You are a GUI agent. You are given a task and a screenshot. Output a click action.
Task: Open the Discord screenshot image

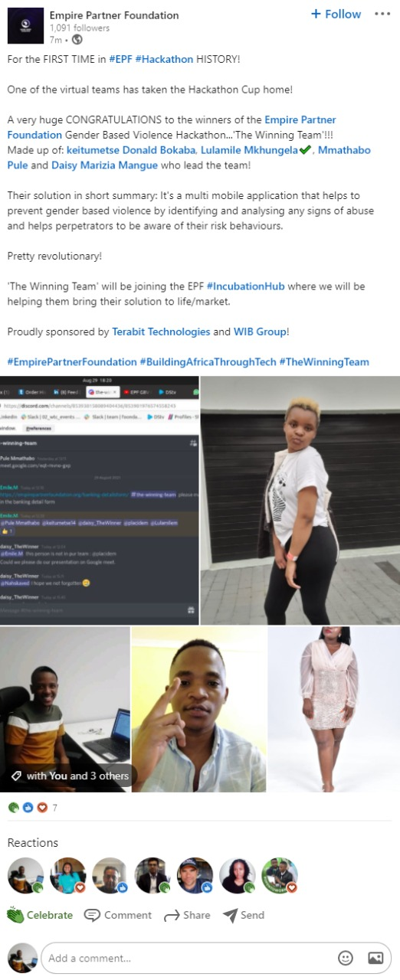tap(99, 500)
